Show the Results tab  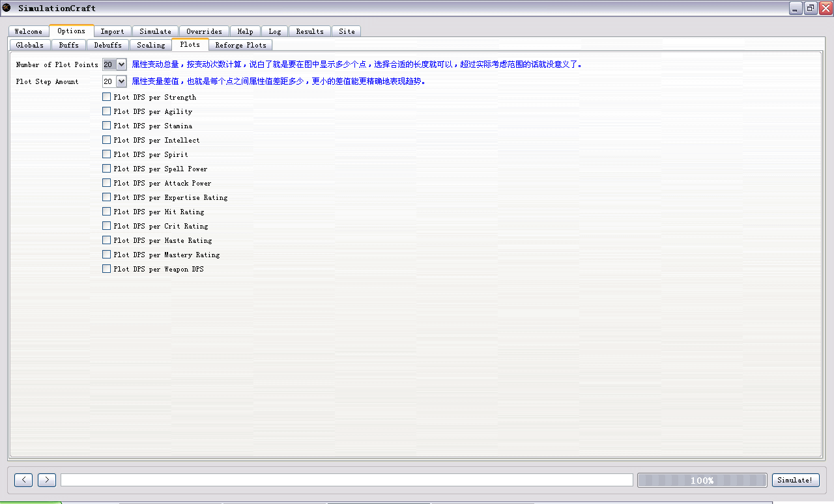310,31
